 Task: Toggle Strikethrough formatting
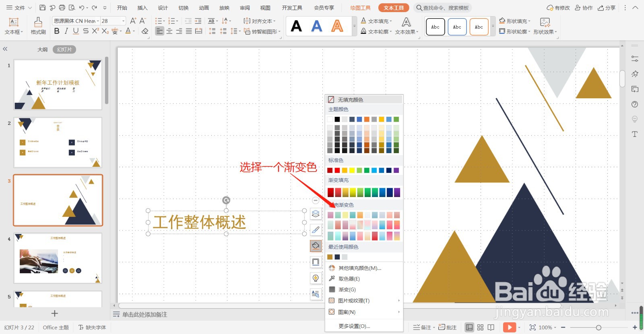click(86, 31)
